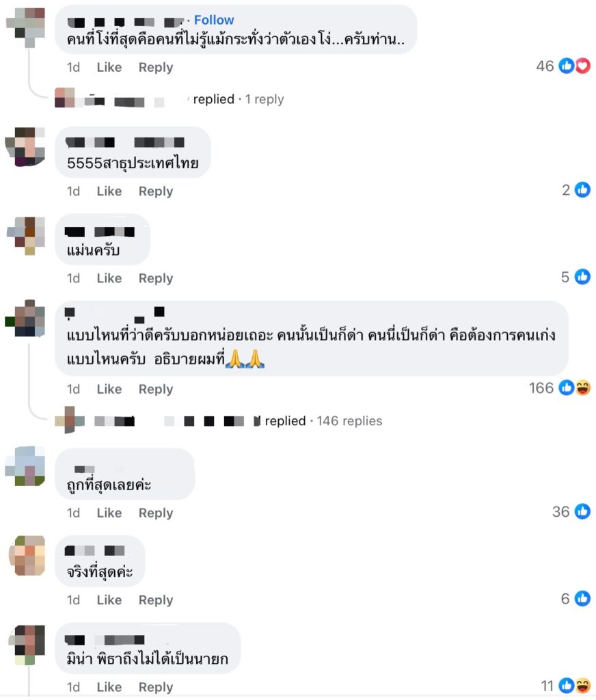Click the haha reaction icon next to 11
This screenshot has height=700, width=596.
pos(582,686)
